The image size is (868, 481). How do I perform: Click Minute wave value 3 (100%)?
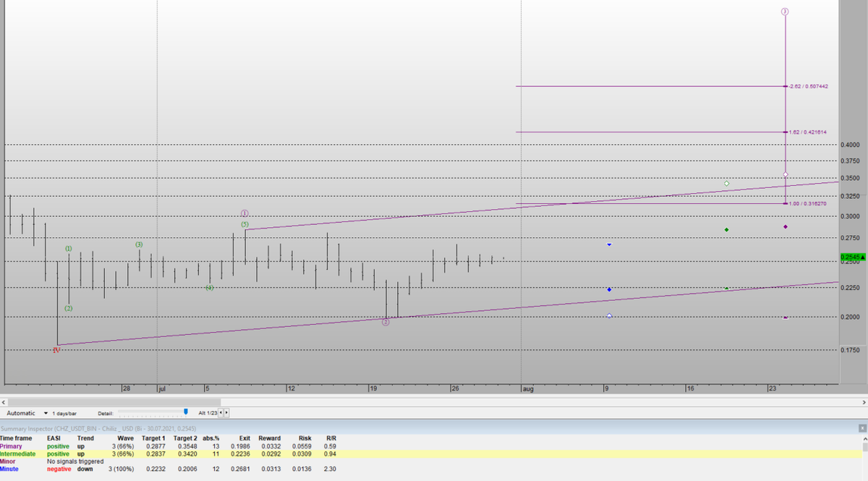tap(121, 469)
